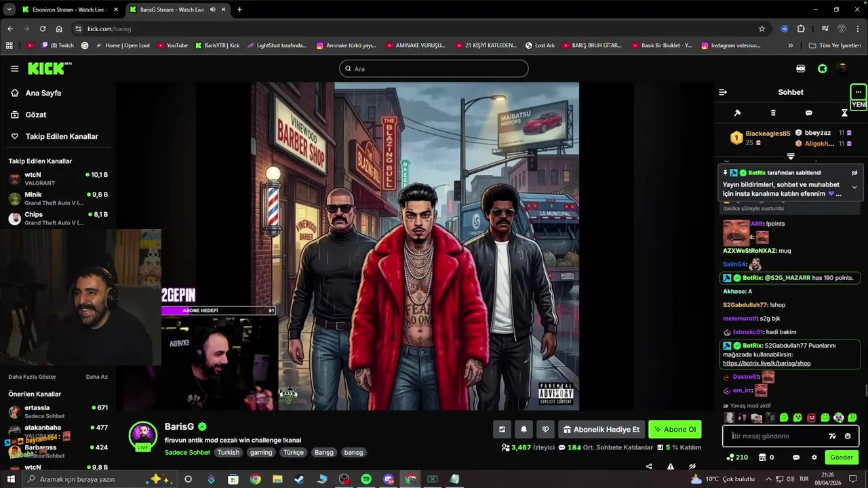Open chat three-dots options menu
The image size is (868, 488).
[x=859, y=92]
